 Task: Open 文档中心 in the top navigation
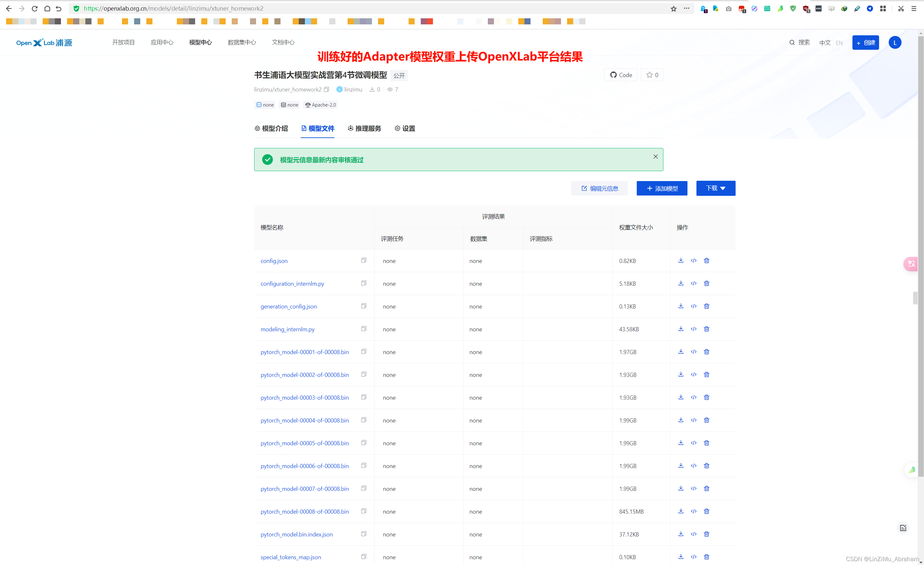pyautogui.click(x=283, y=42)
